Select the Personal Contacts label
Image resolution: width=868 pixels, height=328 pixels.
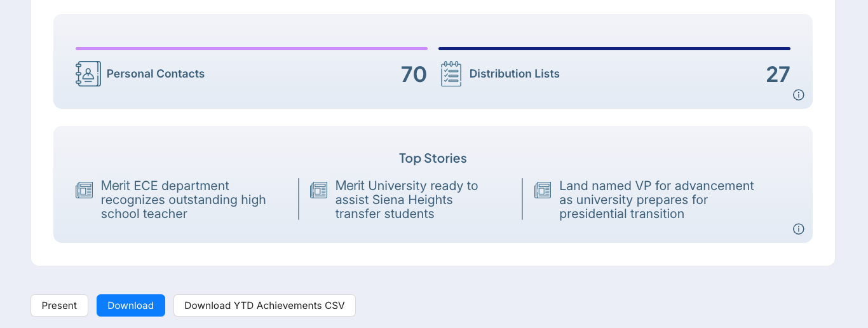[156, 74]
